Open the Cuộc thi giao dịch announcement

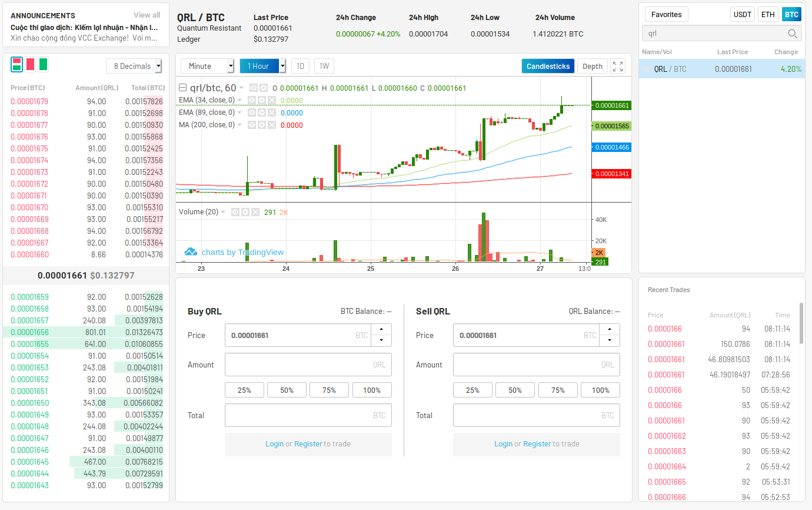coord(84,27)
